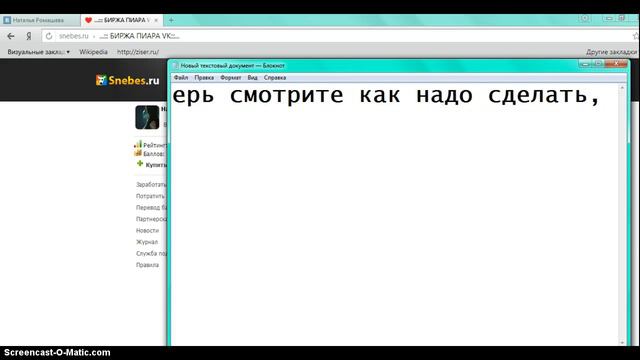The height and width of the screenshot is (360, 640).
Task: Close the Notepad window
Action: (616, 64)
